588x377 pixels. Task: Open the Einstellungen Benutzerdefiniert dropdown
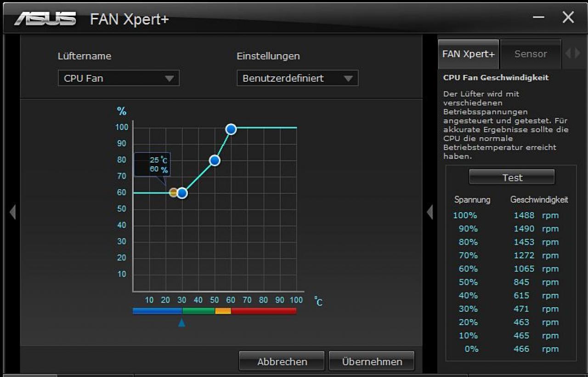(297, 78)
